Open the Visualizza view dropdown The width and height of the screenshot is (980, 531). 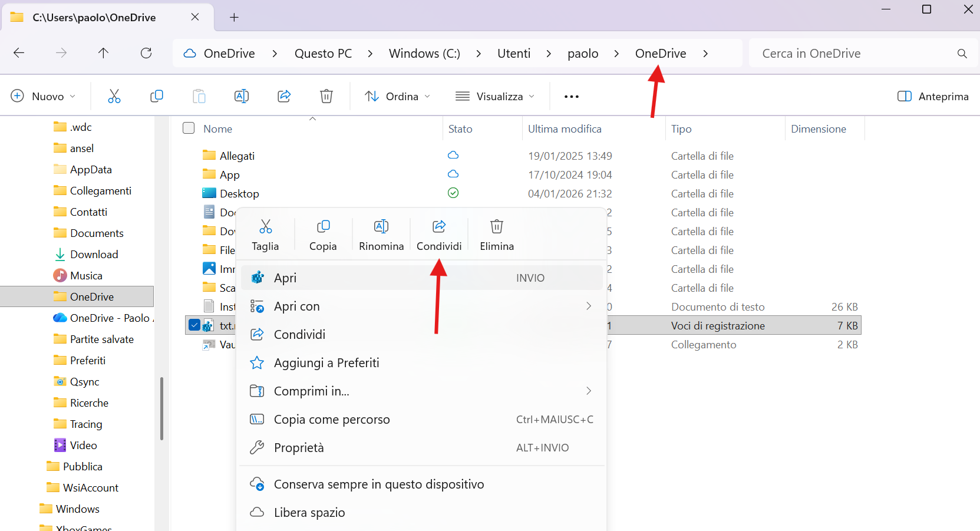[496, 96]
